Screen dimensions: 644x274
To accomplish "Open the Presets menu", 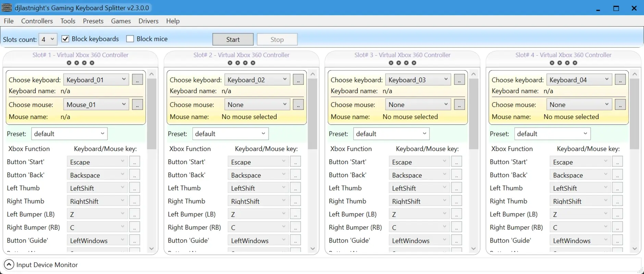I will (x=93, y=21).
